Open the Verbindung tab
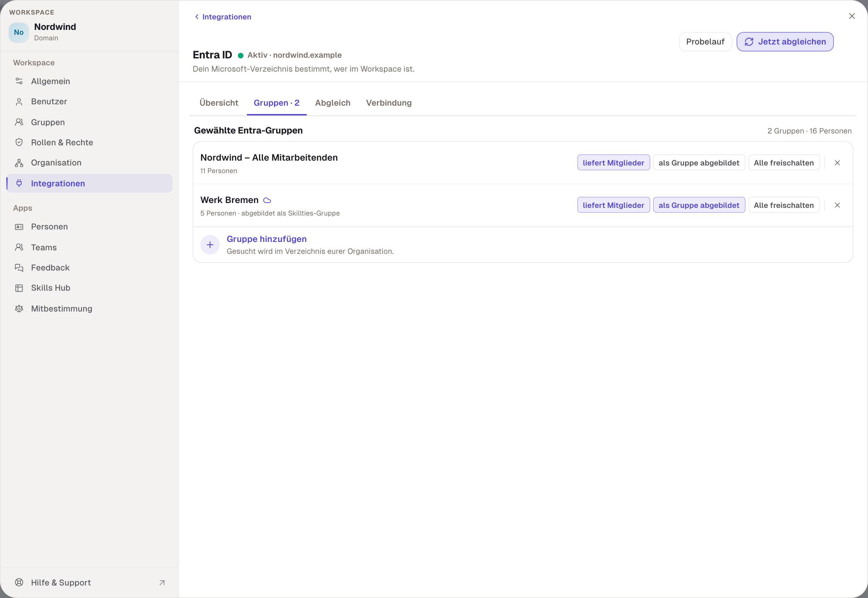This screenshot has width=868, height=598. coord(389,103)
